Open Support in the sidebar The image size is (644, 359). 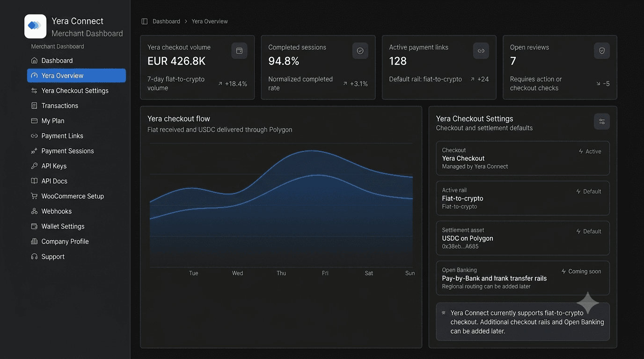click(x=76, y=257)
